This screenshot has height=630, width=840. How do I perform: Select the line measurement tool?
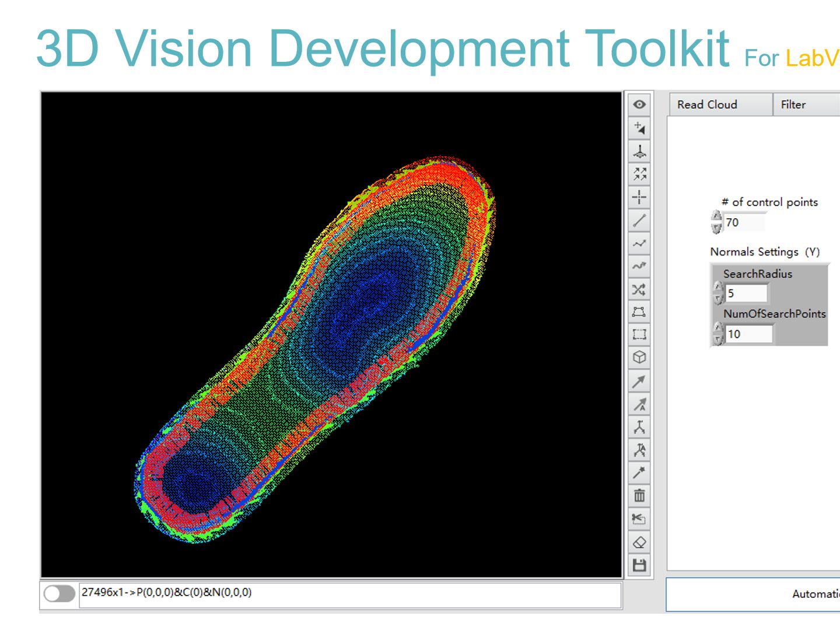(640, 220)
